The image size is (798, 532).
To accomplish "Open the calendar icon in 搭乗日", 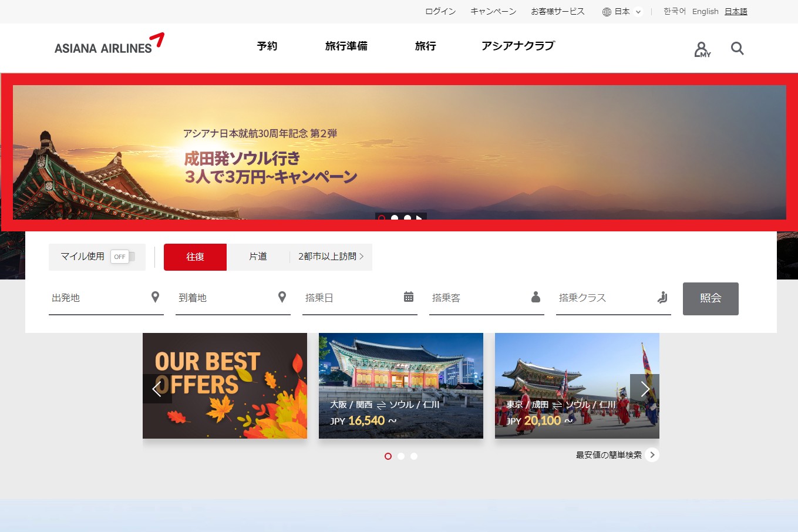I will click(x=409, y=297).
